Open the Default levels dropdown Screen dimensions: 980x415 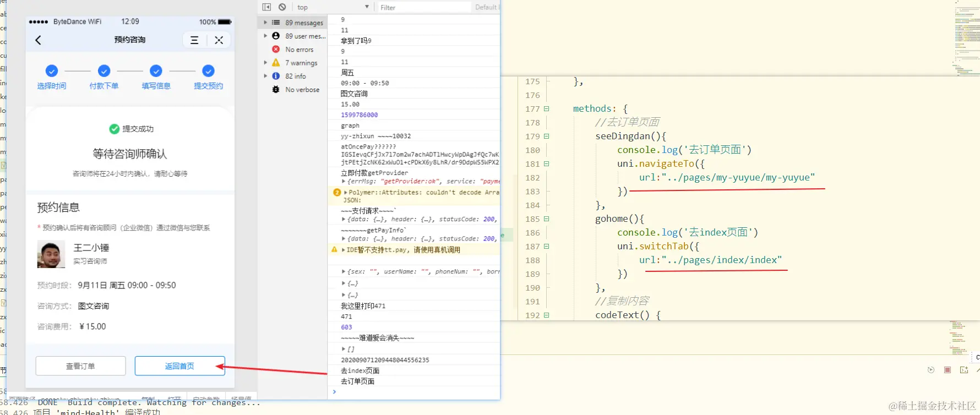[487, 7]
